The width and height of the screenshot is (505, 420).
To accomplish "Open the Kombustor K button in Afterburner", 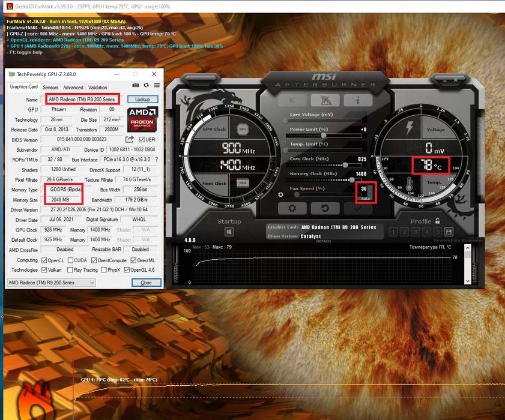I will pos(292,100).
